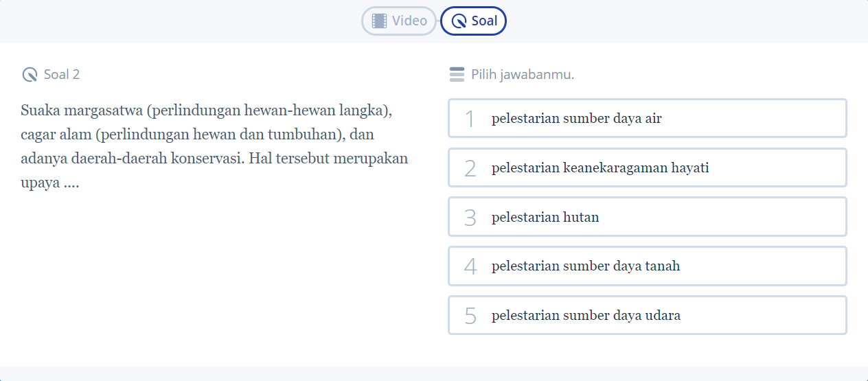Open the Soal tab

pos(473,21)
